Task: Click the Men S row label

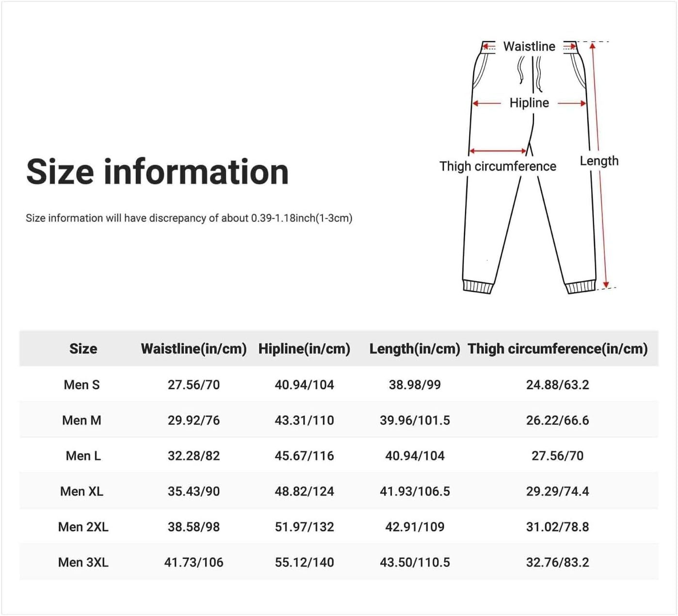Action: point(81,385)
